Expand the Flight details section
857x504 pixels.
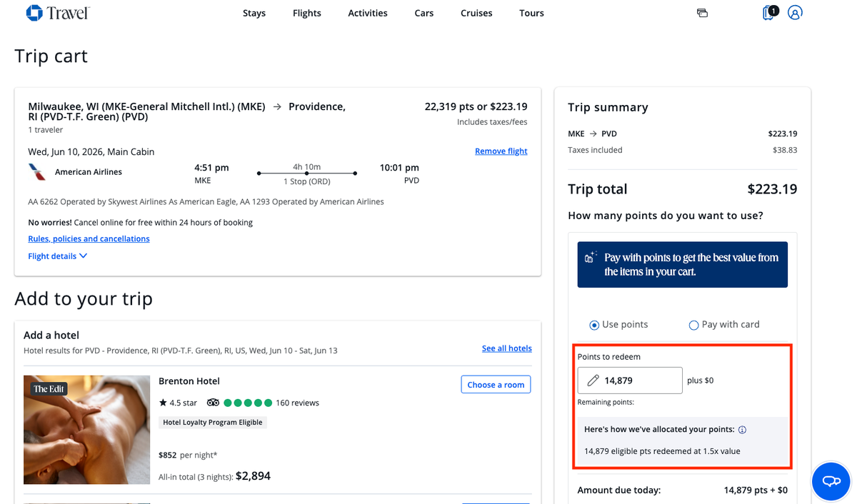tap(57, 256)
